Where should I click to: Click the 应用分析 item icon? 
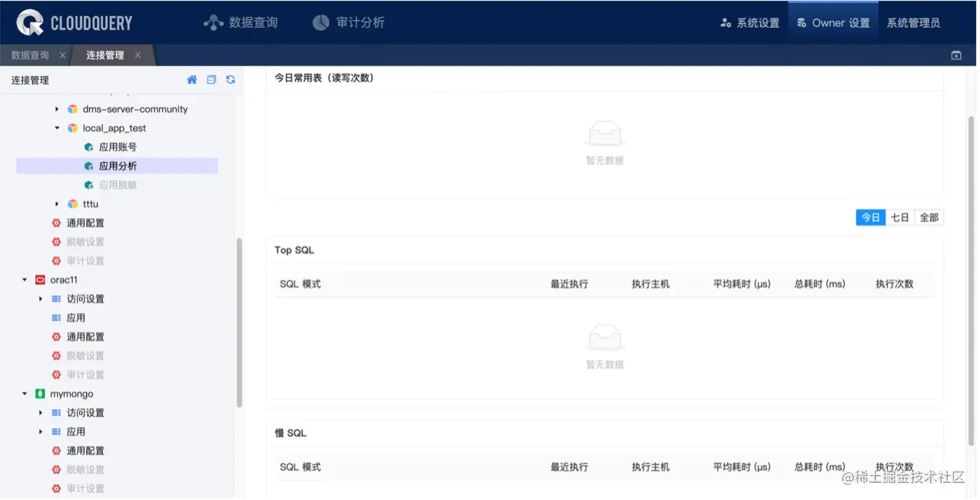[x=89, y=166]
